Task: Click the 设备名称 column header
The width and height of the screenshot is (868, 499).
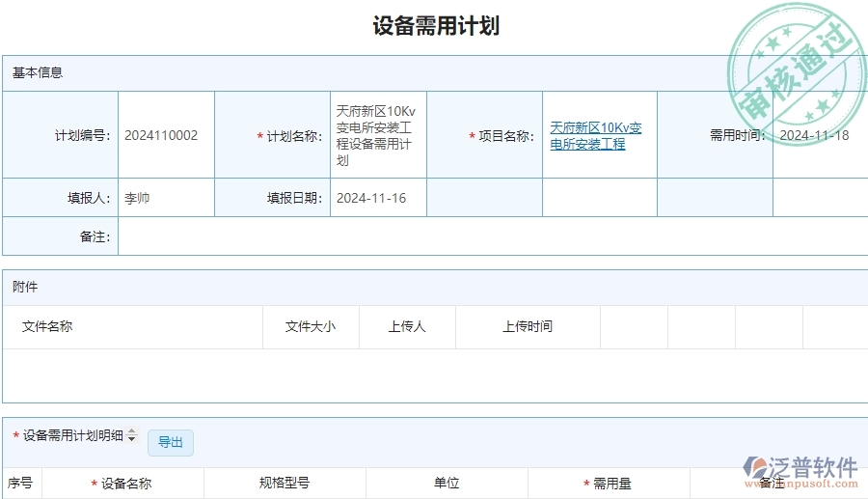Action: click(x=122, y=484)
